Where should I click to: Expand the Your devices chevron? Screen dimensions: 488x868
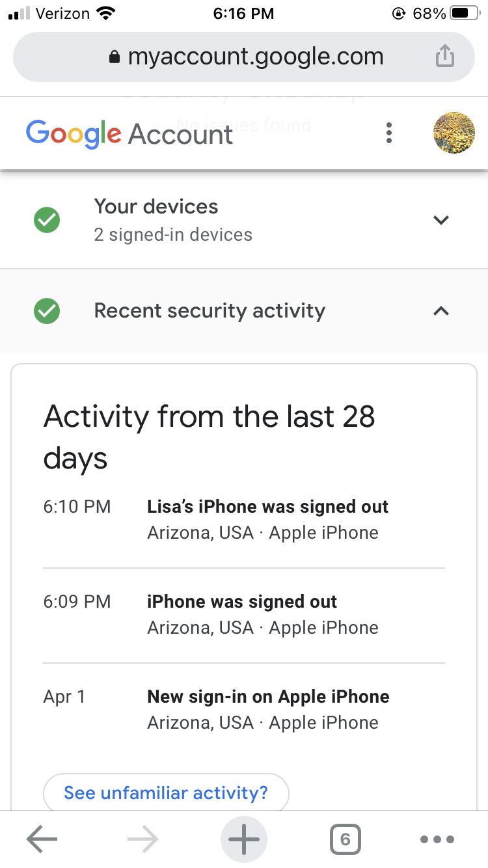(x=441, y=220)
